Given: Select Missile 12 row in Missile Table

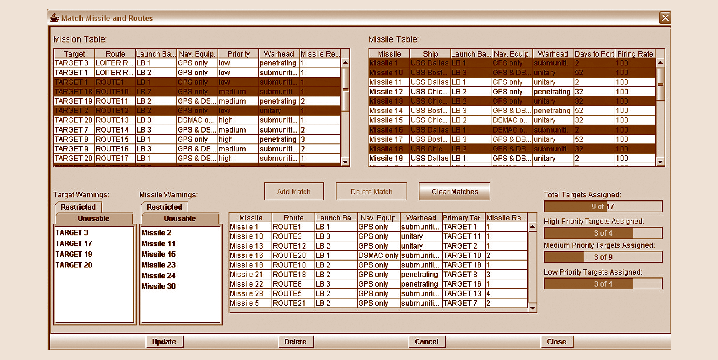Looking at the screenshot, I should coord(512,92).
